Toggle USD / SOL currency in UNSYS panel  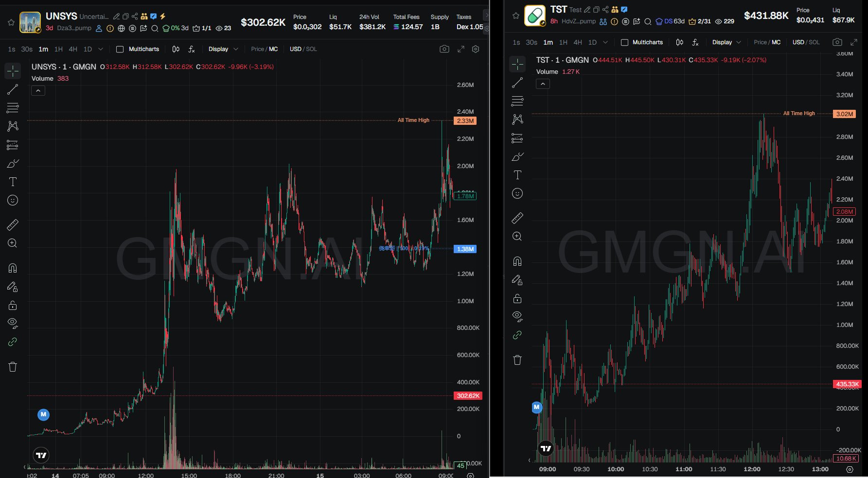[x=303, y=49]
